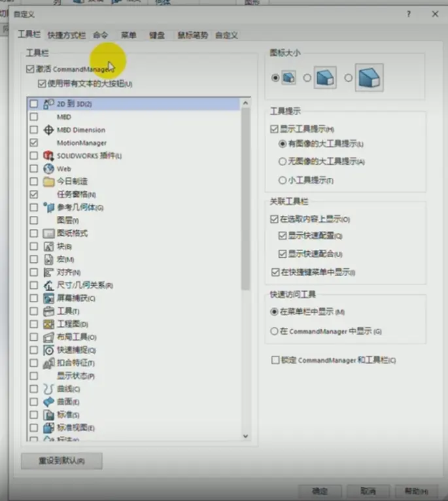The height and width of the screenshot is (501, 448).
Task: Toggle 显示快速配合 checkbox
Action: (x=282, y=254)
